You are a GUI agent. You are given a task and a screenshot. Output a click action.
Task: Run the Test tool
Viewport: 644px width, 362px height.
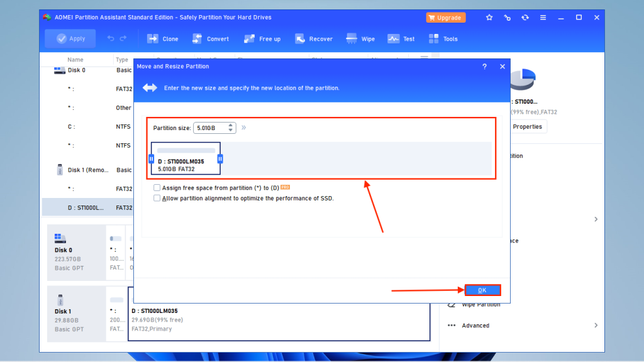pyautogui.click(x=401, y=38)
